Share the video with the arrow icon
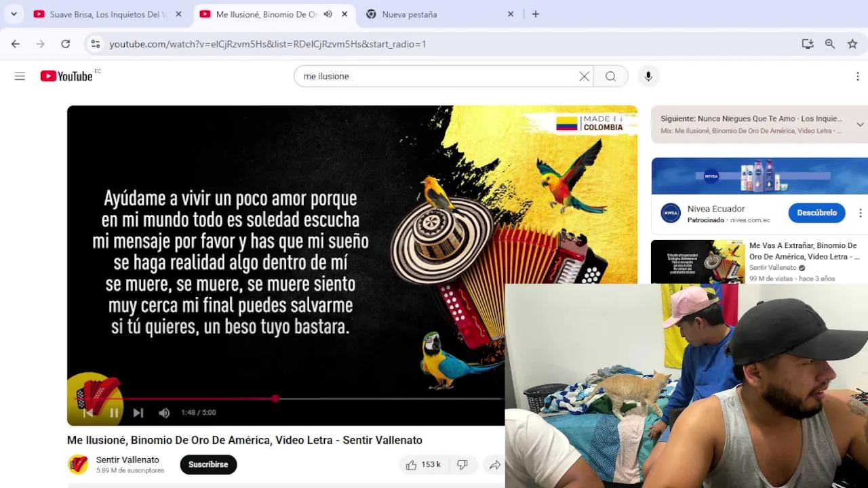This screenshot has height=488, width=868. click(x=495, y=464)
